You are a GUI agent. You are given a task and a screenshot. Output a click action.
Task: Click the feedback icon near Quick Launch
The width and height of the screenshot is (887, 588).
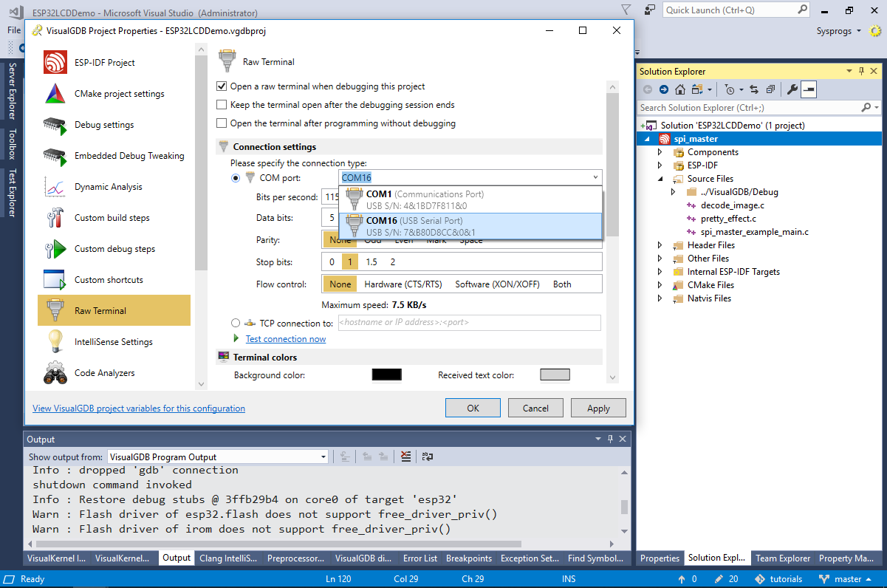(650, 10)
